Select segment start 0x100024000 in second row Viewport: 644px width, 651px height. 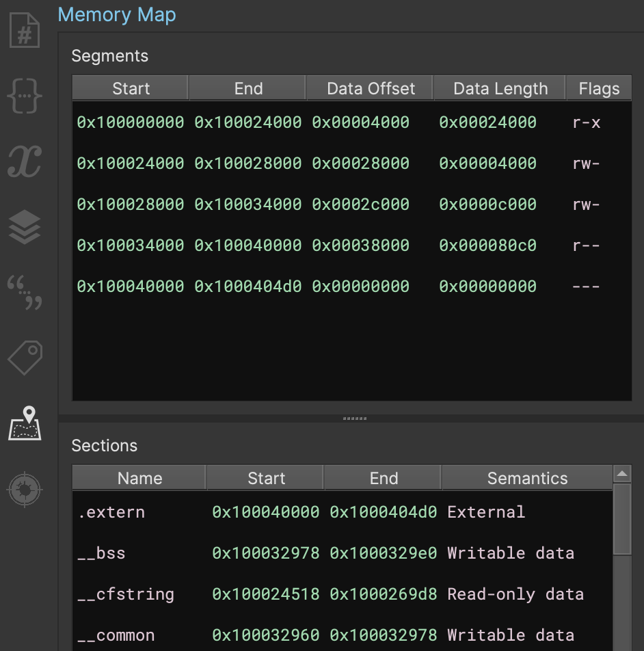click(x=131, y=163)
